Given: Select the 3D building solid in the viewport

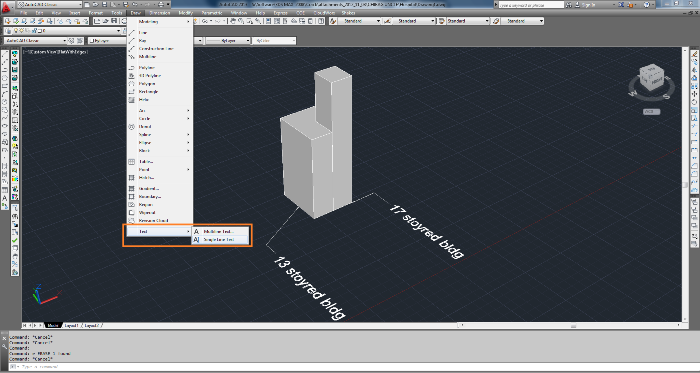Looking at the screenshot, I should click(316, 143).
